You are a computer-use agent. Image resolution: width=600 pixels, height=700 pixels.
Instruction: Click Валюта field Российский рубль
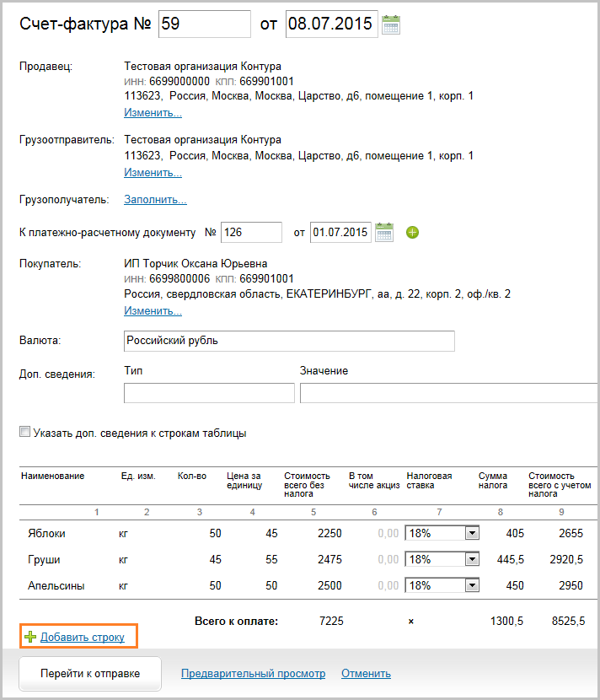[x=289, y=341]
